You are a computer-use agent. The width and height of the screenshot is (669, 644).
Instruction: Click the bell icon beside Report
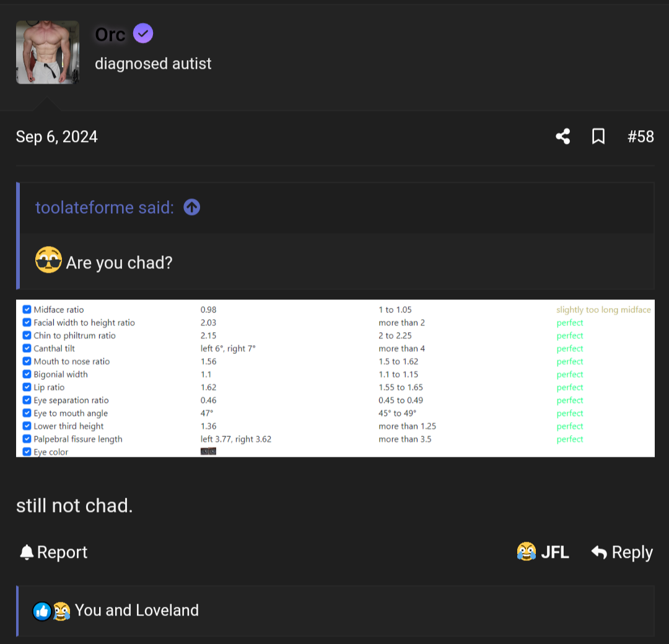click(25, 552)
